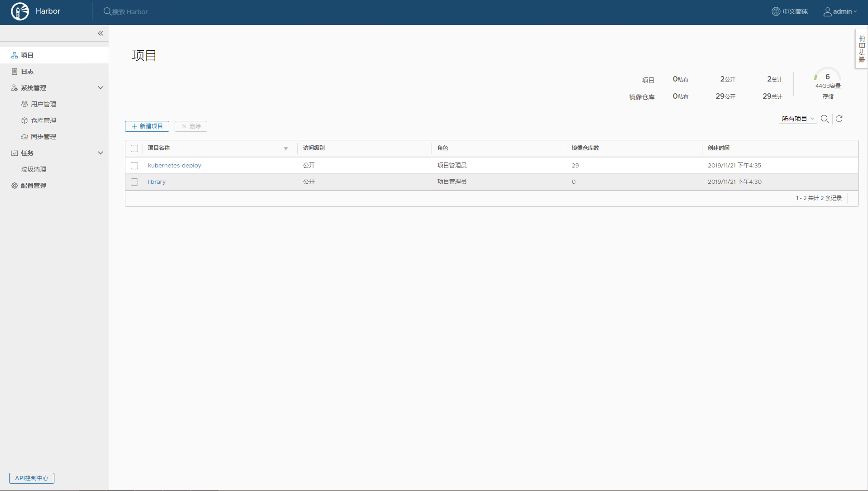Check the library project checkbox

pyautogui.click(x=134, y=182)
